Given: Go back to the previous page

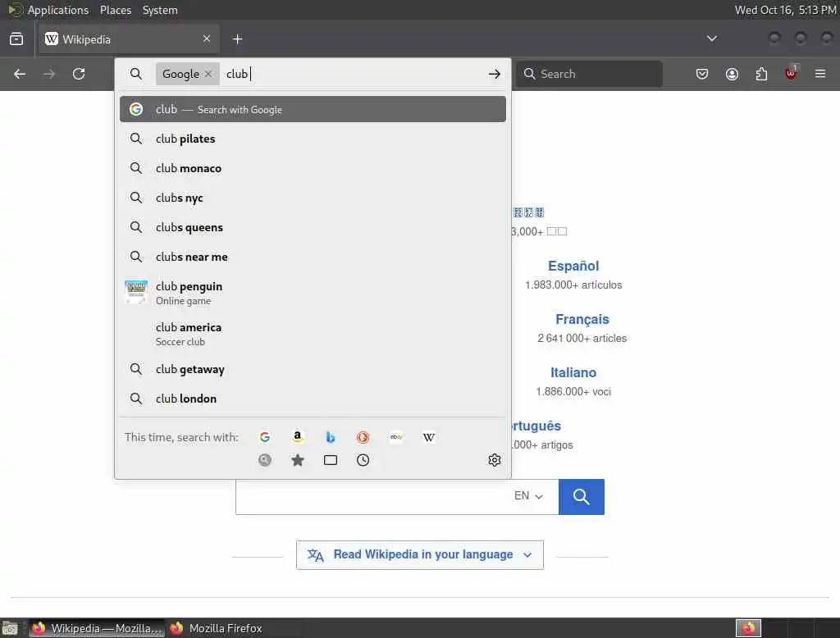Looking at the screenshot, I should coord(20,74).
